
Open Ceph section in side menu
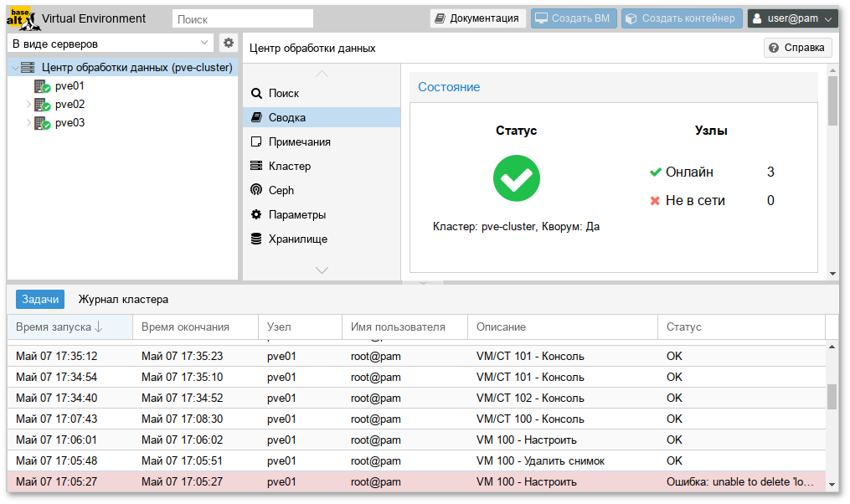click(281, 190)
